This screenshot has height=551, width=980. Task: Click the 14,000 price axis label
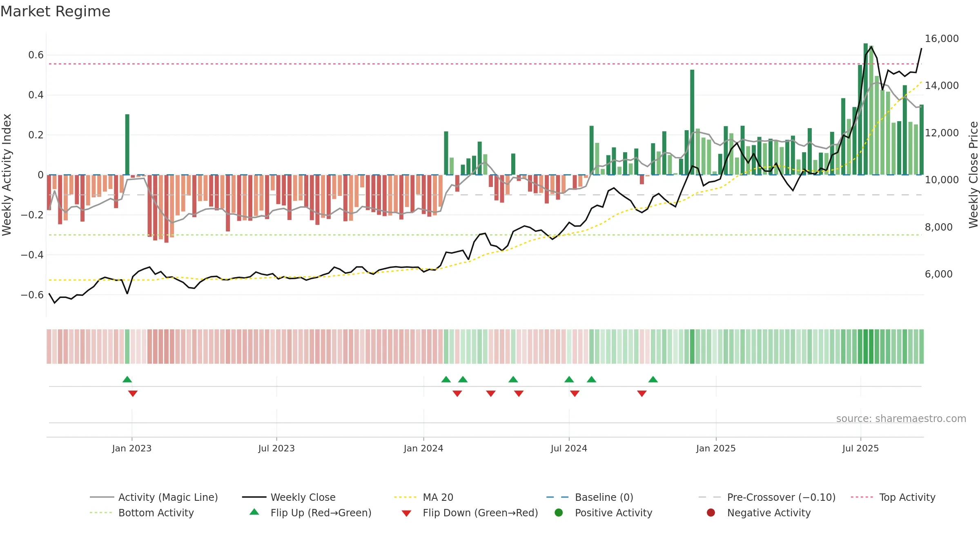click(x=942, y=85)
